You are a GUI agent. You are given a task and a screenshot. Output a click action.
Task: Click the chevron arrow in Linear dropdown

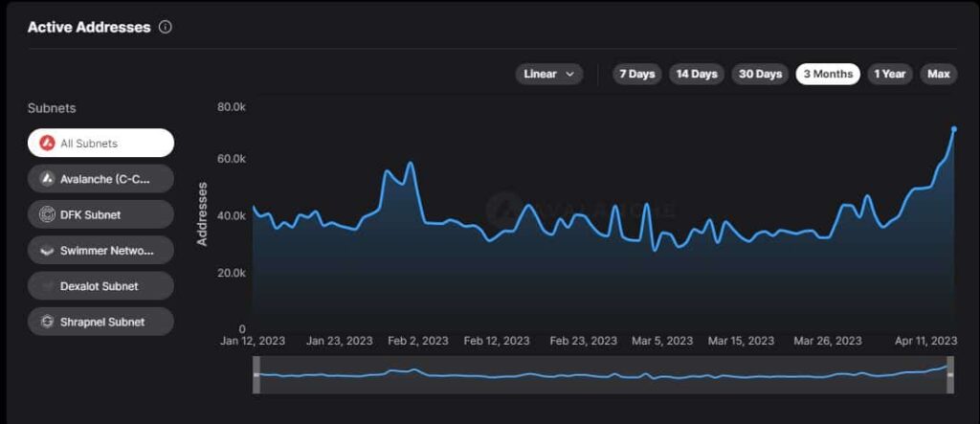pos(570,74)
